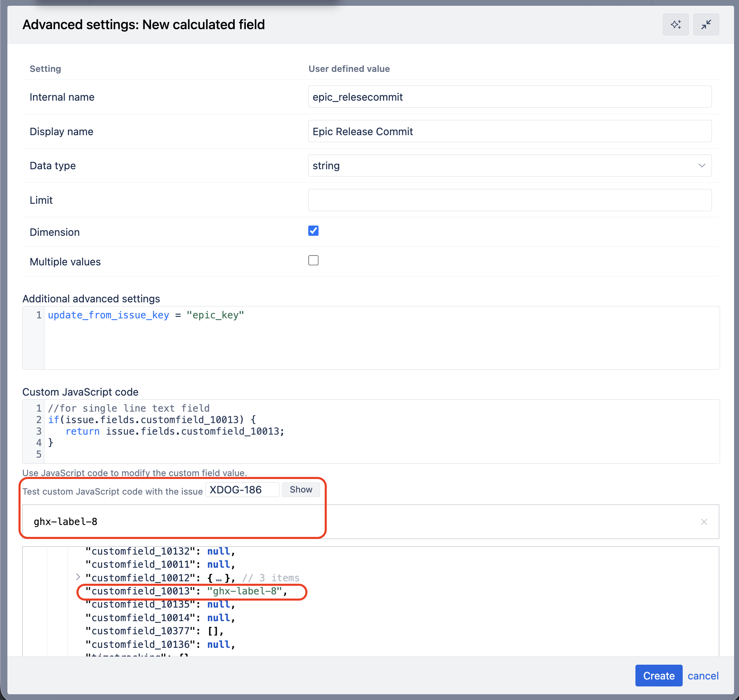The image size is (739, 700).
Task: Dismiss the test result with X icon
Action: tap(704, 522)
